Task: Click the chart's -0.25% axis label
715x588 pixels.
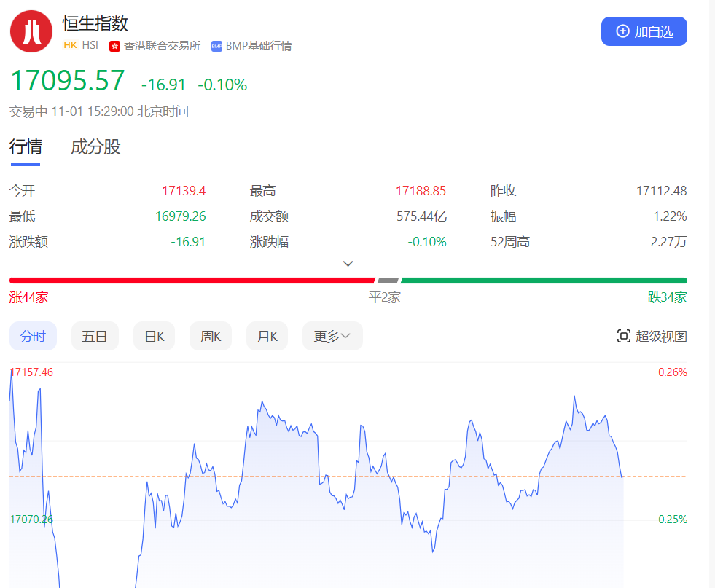Action: tap(671, 520)
